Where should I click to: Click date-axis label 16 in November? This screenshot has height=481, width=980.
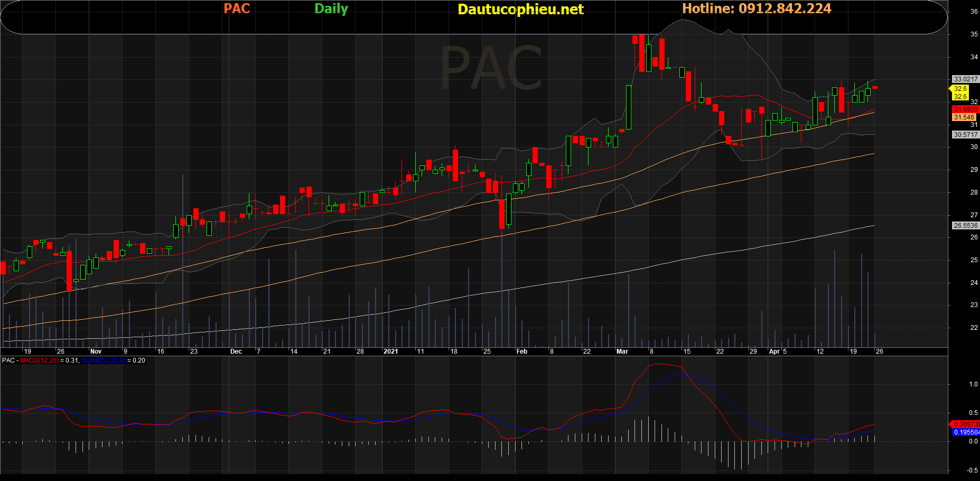(x=161, y=351)
